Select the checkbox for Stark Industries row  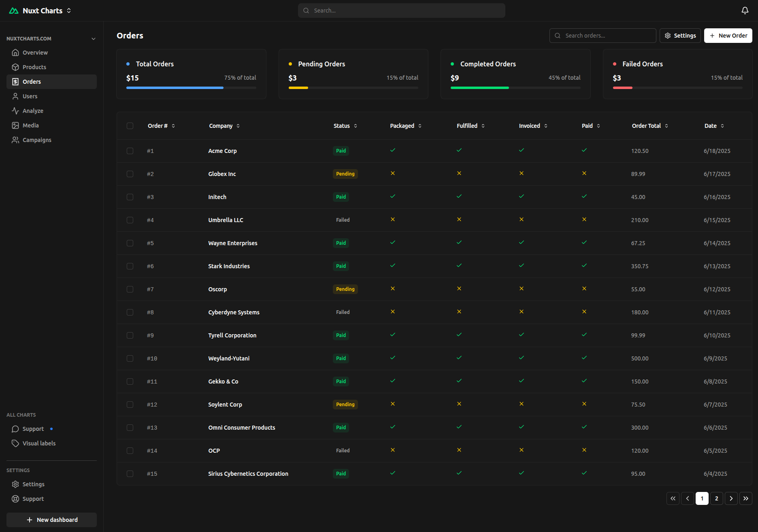[x=130, y=266]
